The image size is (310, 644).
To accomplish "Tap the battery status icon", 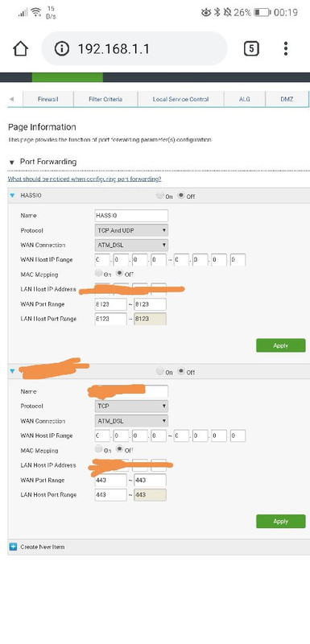I will 262,12.
